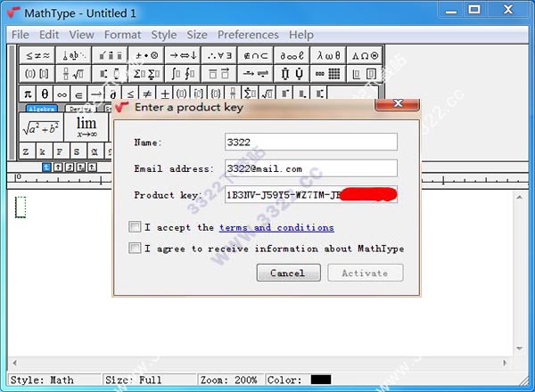The height and width of the screenshot is (392, 535).
Task: Open the Help menu
Action: 301,35
